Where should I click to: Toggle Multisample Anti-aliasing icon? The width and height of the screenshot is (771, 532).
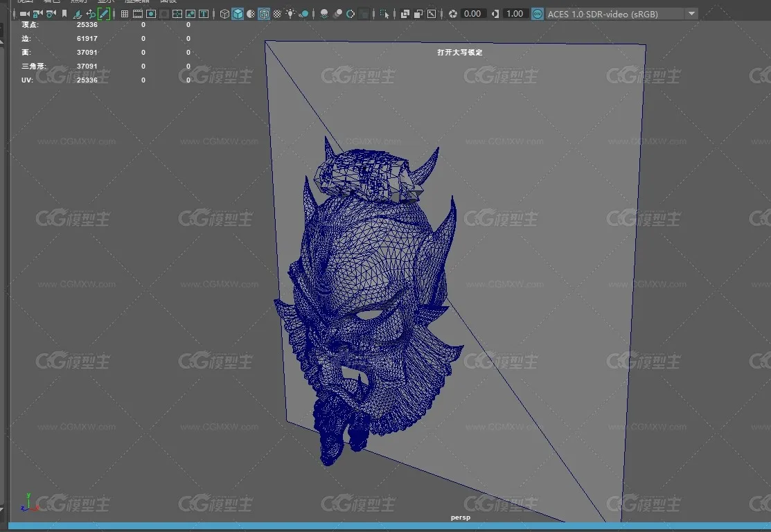click(x=351, y=14)
